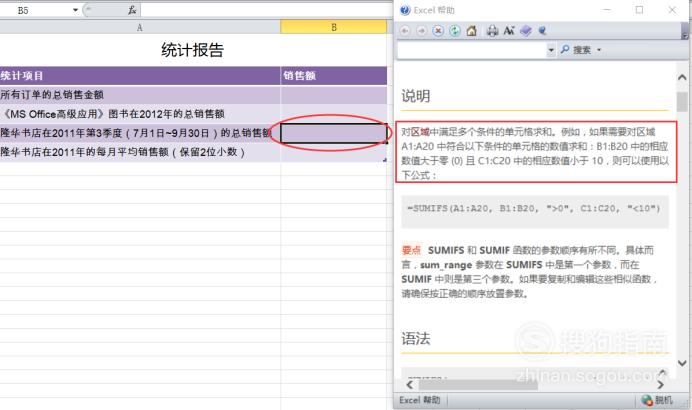This screenshot has height=410, width=692.
Task: Select the 每月平均销售额 row cell
Action: tap(140, 152)
